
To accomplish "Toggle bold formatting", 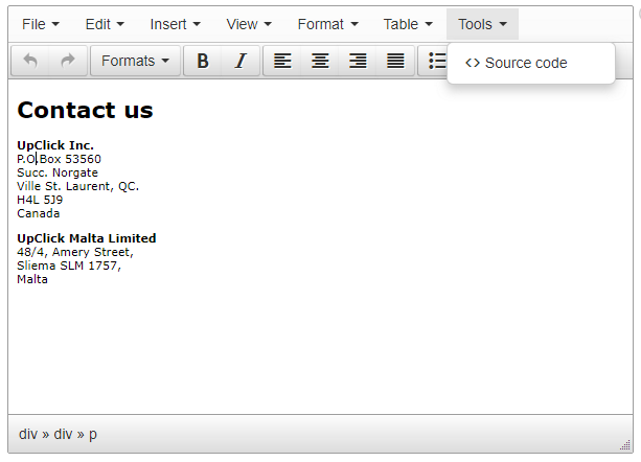I will click(x=202, y=61).
